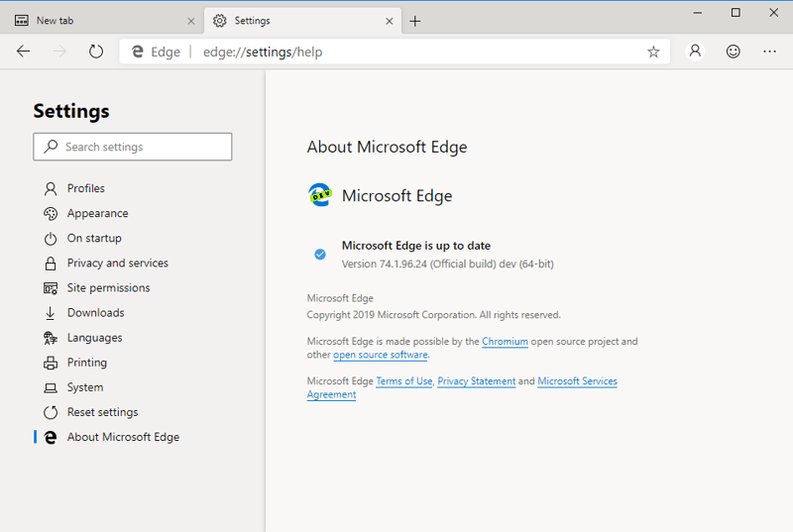Click the Settings heading in sidebar
The image size is (793, 532).
pyautogui.click(x=71, y=111)
